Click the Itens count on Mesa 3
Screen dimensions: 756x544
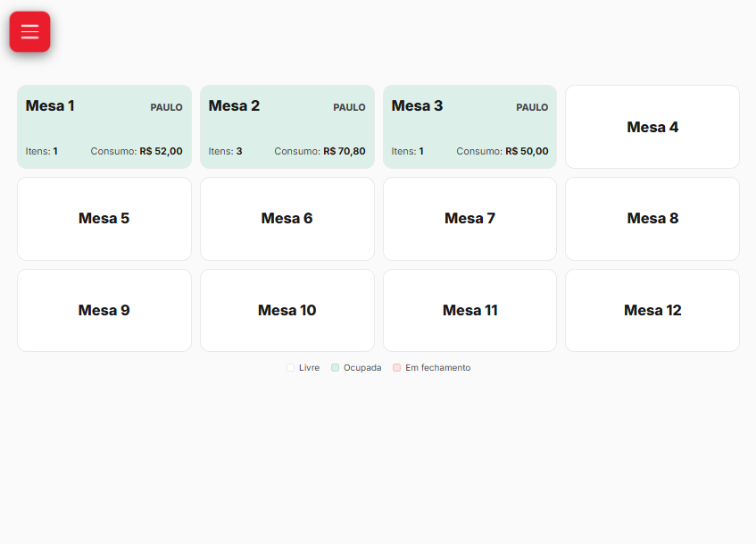[407, 152]
